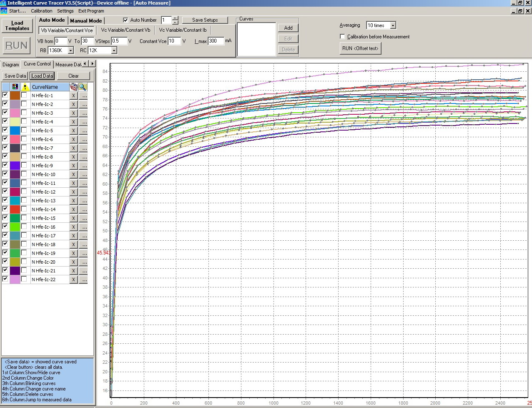Open the Calibration menu
Screen dimensions: 532x408
click(42, 11)
